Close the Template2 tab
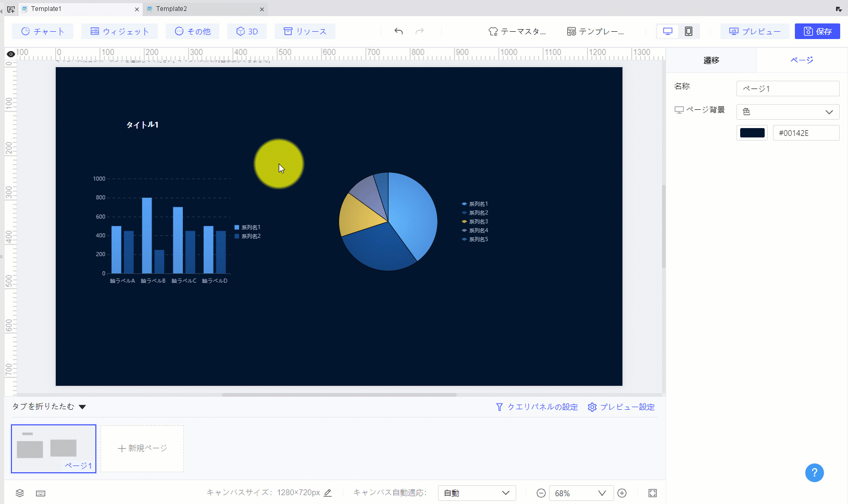Image resolution: width=848 pixels, height=504 pixels. [262, 9]
